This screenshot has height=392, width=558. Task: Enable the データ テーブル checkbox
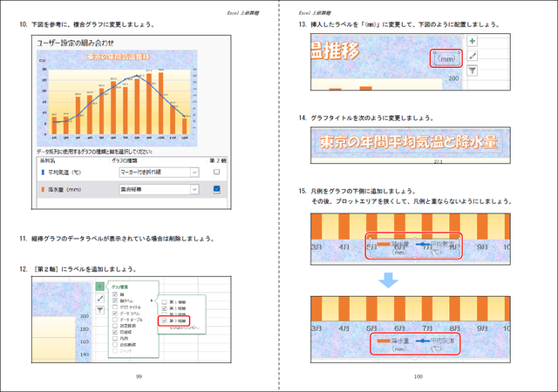click(115, 320)
